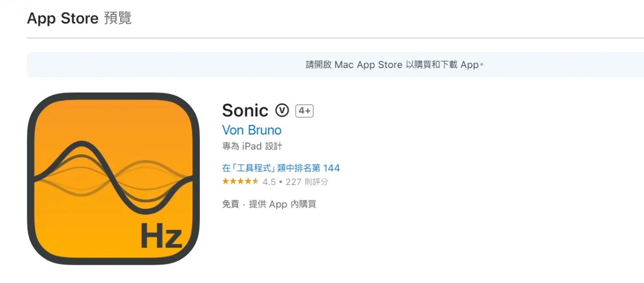Click the 4.5 rating score
This screenshot has width=644, height=283.
pyautogui.click(x=269, y=182)
